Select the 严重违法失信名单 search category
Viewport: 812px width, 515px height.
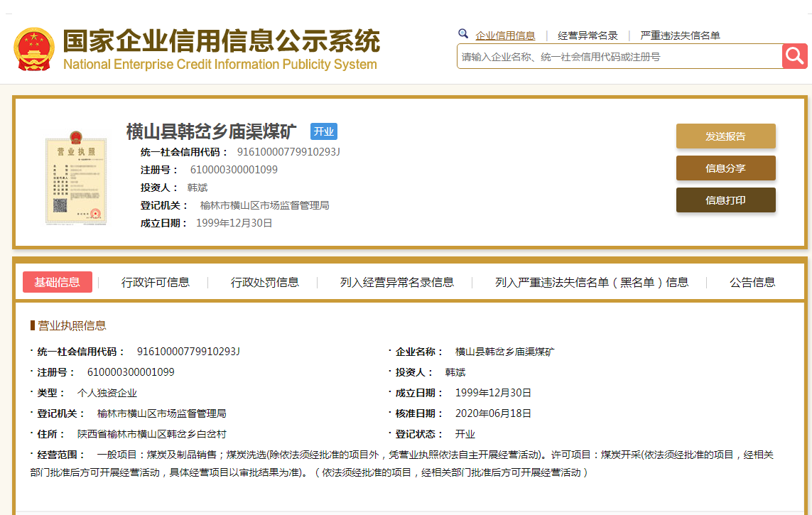680,36
